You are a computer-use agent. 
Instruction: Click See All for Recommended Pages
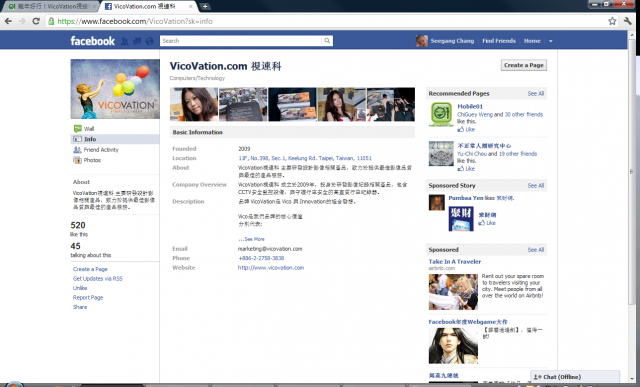point(536,93)
